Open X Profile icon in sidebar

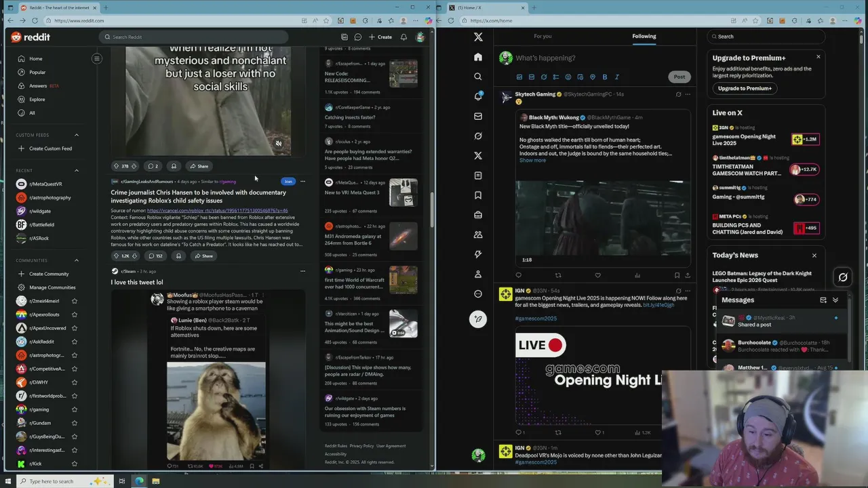pyautogui.click(x=478, y=274)
